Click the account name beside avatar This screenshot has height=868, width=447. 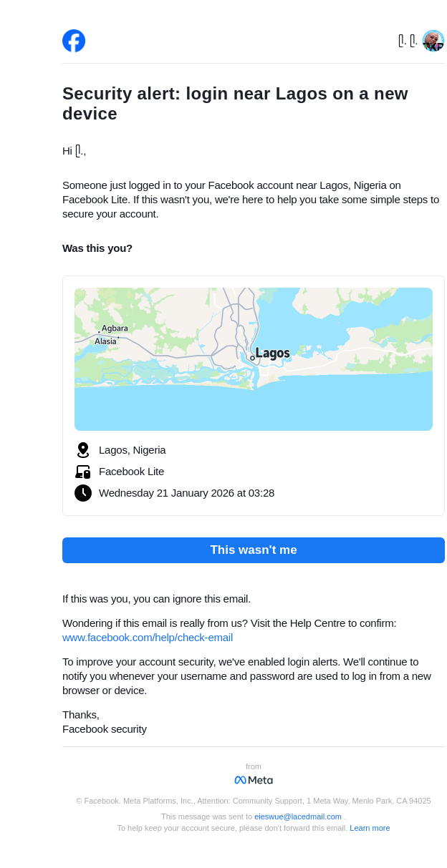pyautogui.click(x=408, y=41)
